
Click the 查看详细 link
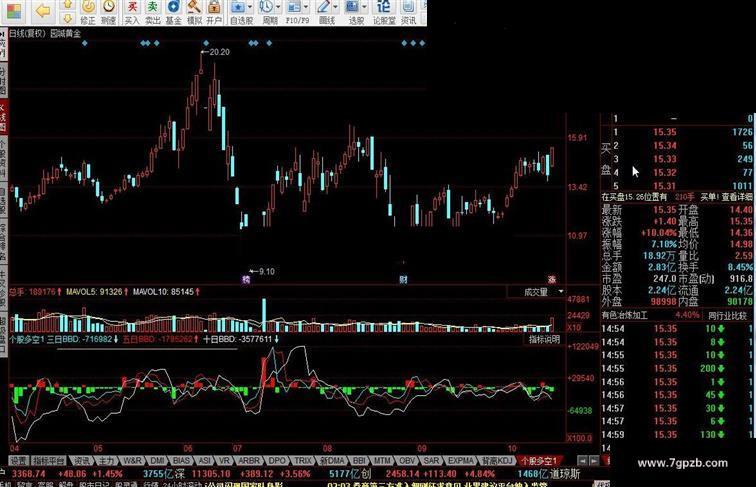pyautogui.click(x=737, y=197)
